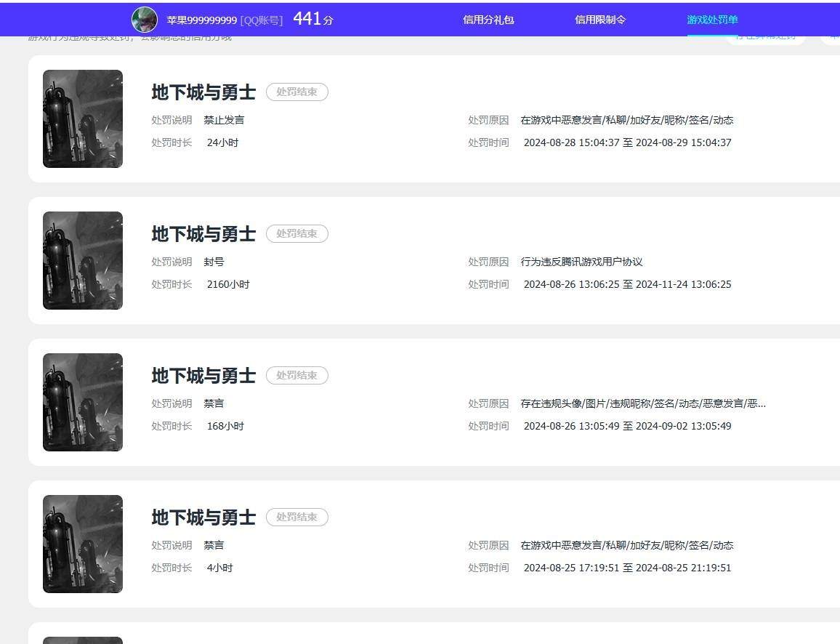The height and width of the screenshot is (644, 840).
Task: Click the time range starting 2024-08-25 17:19:51
Action: [x=627, y=568]
